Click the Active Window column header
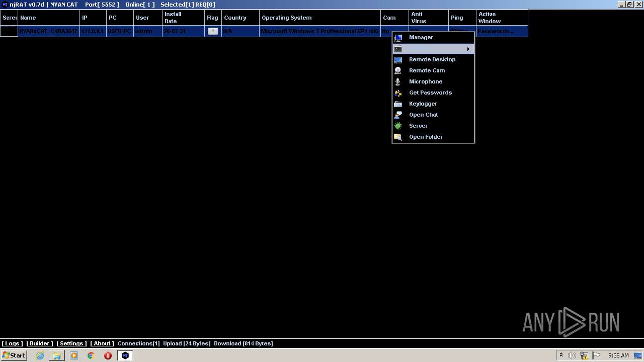The image size is (644, 362). pos(502,18)
